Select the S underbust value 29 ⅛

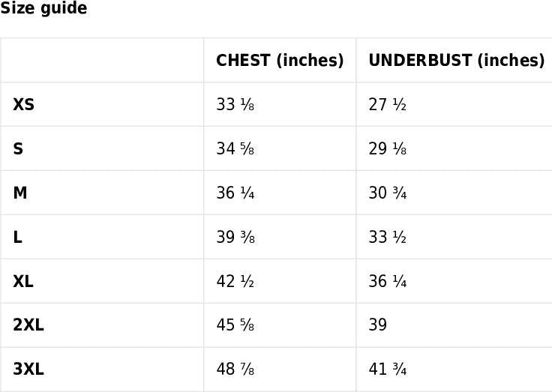pos(387,149)
